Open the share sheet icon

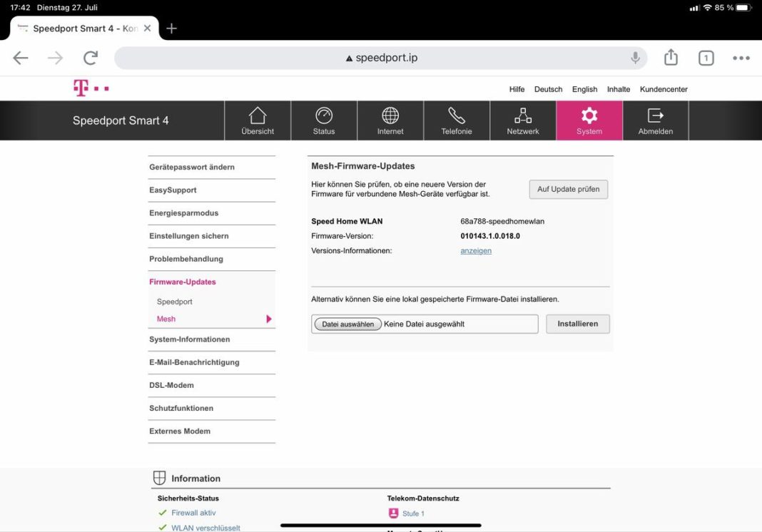pos(671,57)
